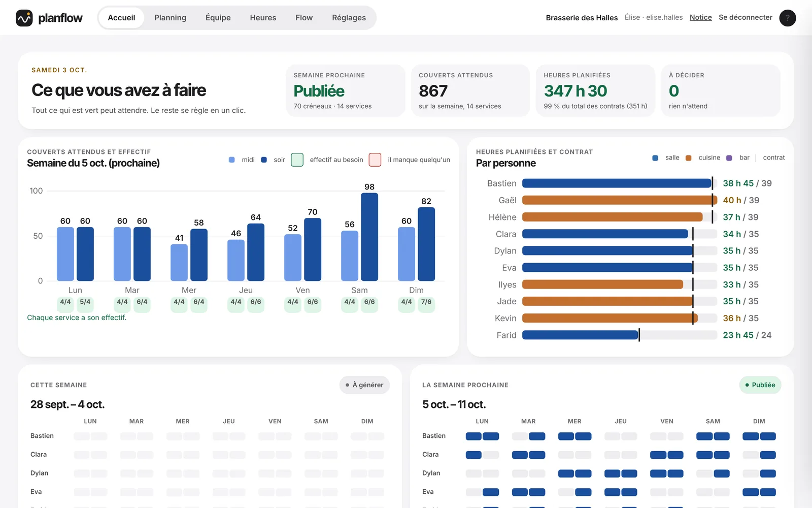The height and width of the screenshot is (508, 812).
Task: Click the il manque quelqu'un legend box
Action: click(x=375, y=160)
